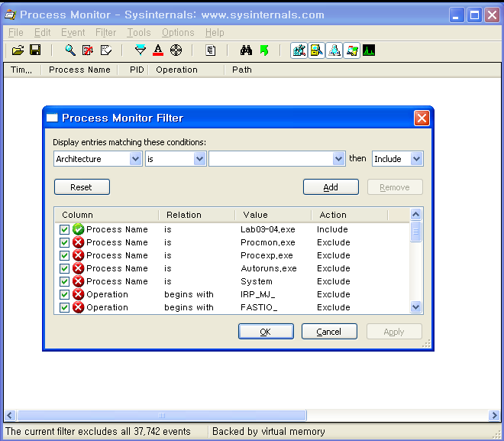This screenshot has height=441, width=504.
Task: Click the red exclude icon of Procmon.exe row
Action: pos(78,242)
